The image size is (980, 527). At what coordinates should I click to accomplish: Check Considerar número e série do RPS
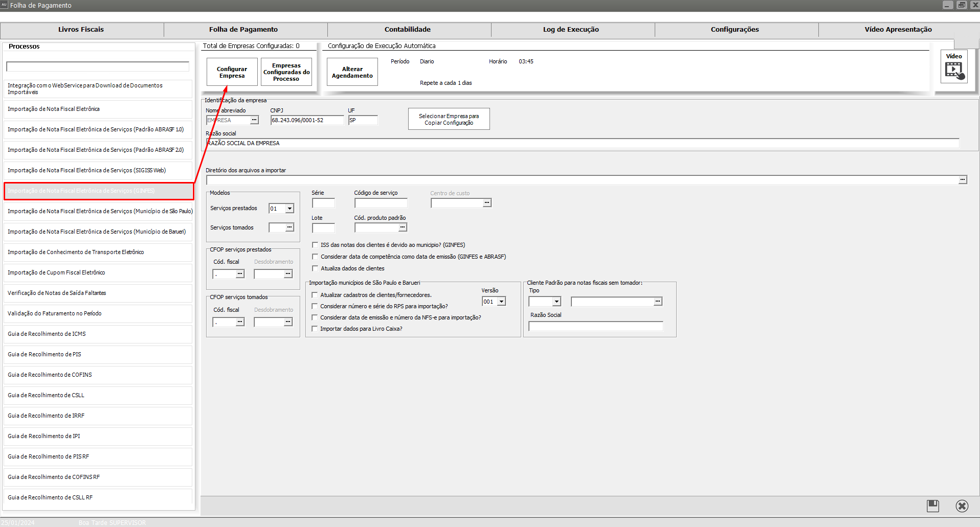click(315, 306)
